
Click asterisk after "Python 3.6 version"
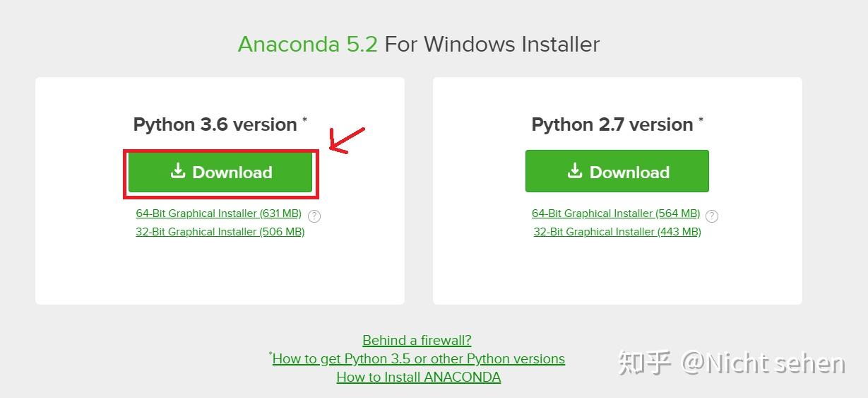click(x=305, y=120)
